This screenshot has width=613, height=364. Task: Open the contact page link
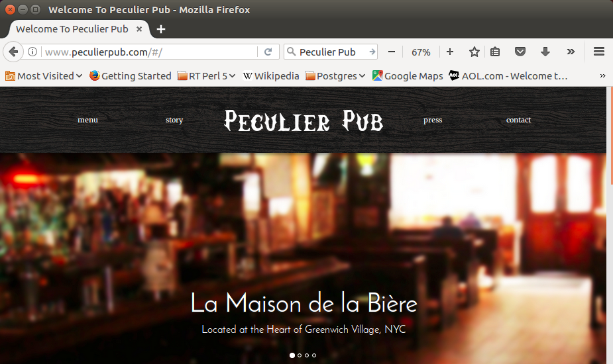click(x=518, y=120)
